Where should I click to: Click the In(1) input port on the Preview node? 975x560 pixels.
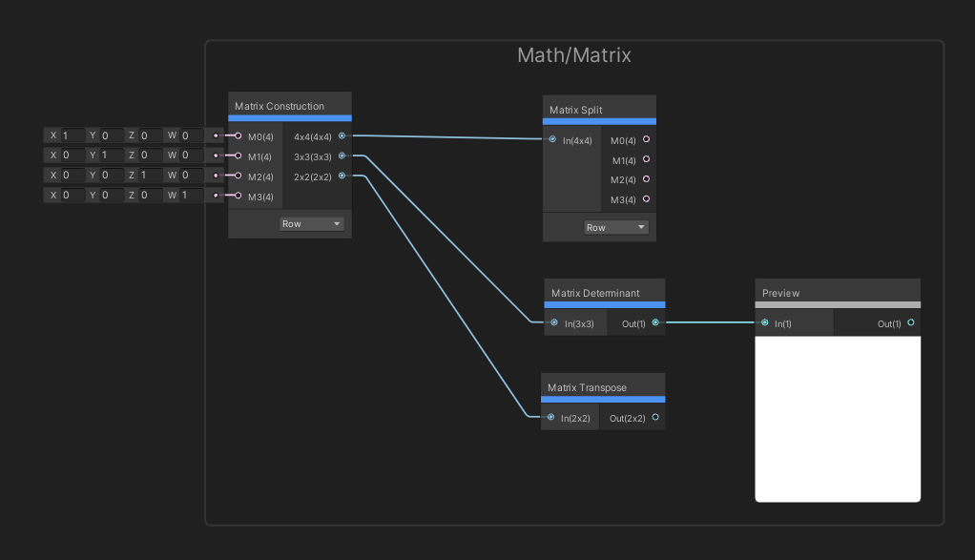[x=765, y=322]
